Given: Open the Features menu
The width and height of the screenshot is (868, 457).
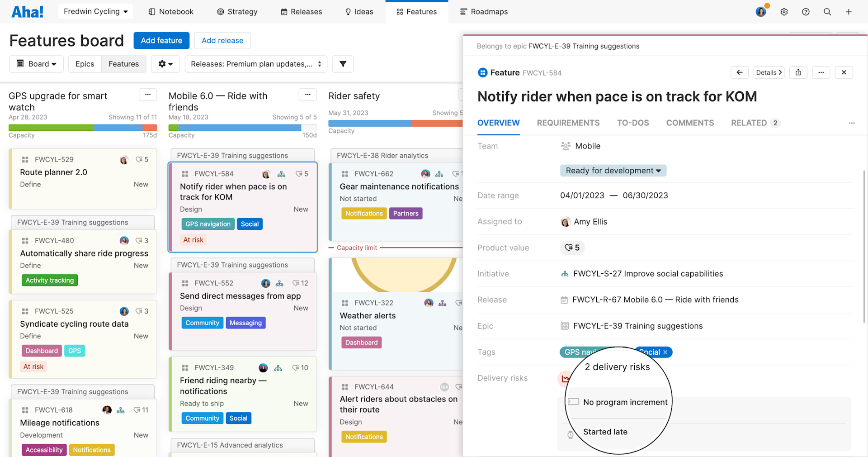Looking at the screenshot, I should [x=416, y=12].
